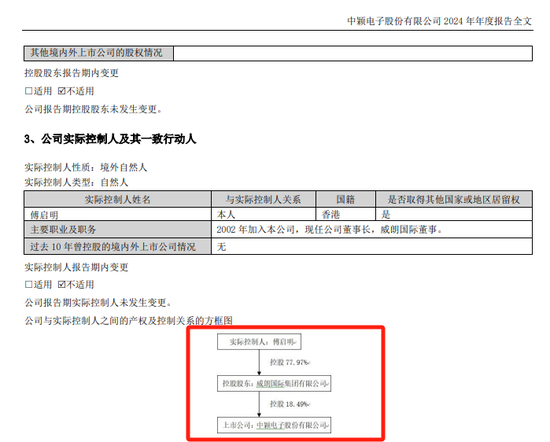Viewport: 550px width, 442px height.
Task: Select the column header 实际控制人姓名
Action: (x=118, y=200)
